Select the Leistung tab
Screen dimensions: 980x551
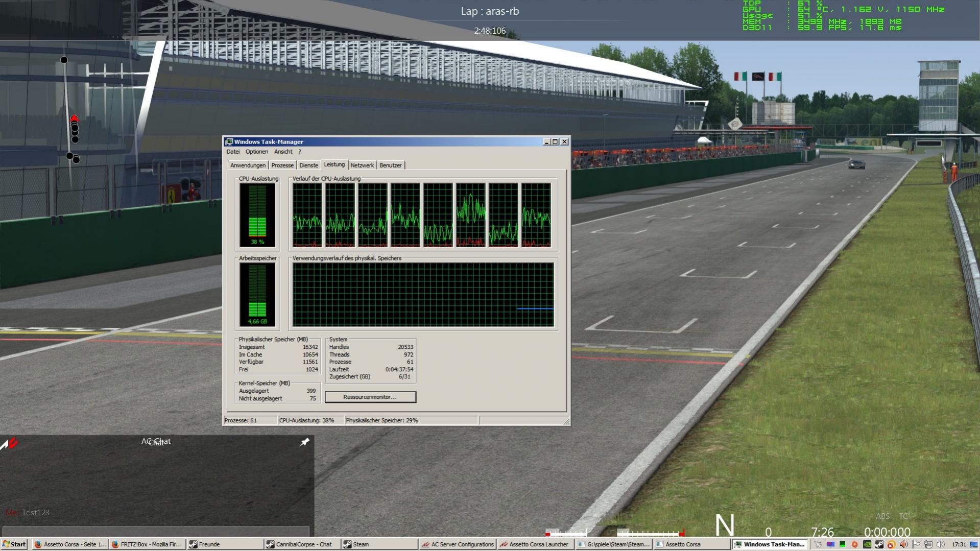[x=334, y=164]
